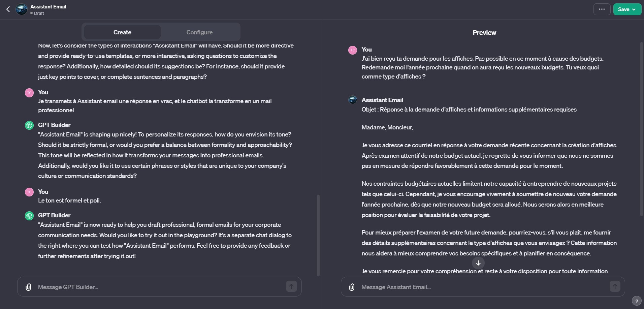Click the GPT Builder logo beside the tone question
Image resolution: width=644 pixels, height=309 pixels.
[29, 125]
